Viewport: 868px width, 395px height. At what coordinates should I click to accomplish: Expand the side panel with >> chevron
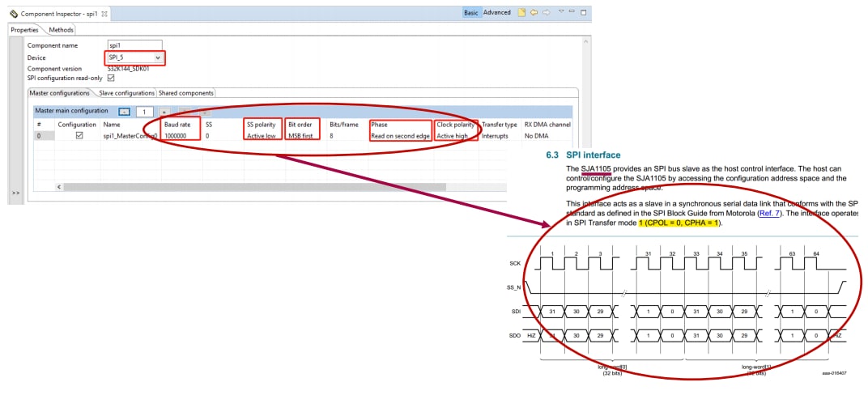15,193
